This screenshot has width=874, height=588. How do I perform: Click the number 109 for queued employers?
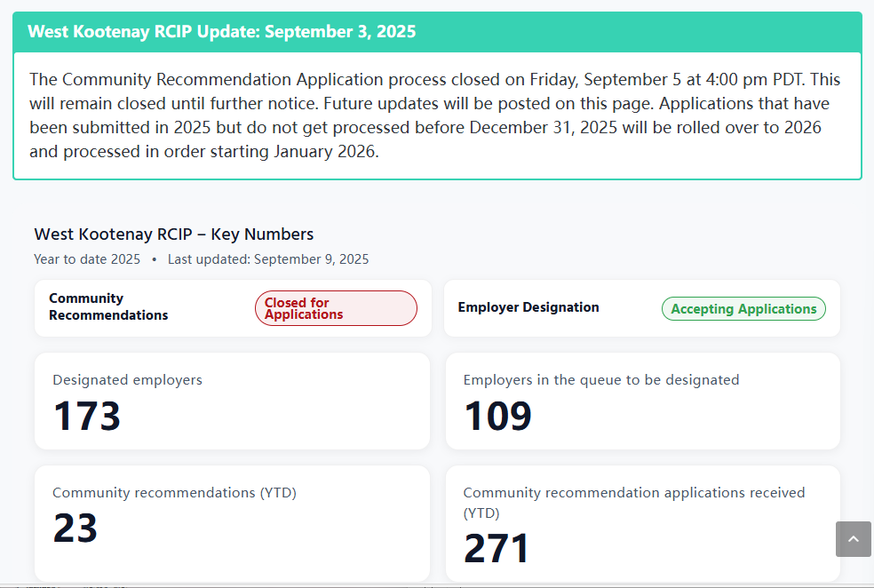[497, 417]
